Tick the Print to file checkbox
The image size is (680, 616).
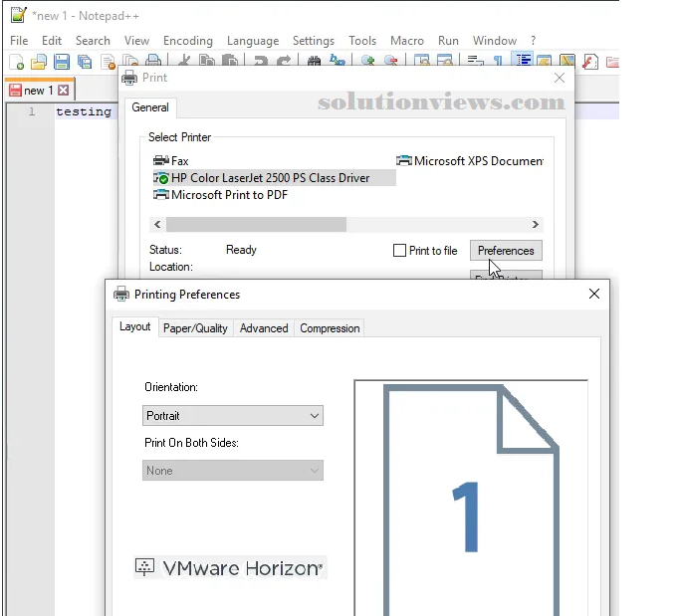399,250
